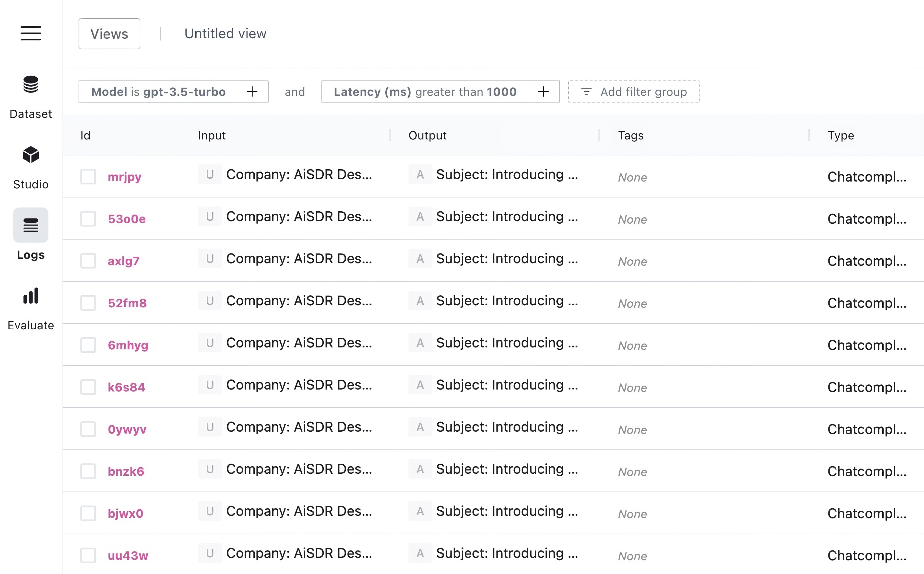Image resolution: width=924 pixels, height=574 pixels.
Task: Go to Studio cube icon
Action: [31, 154]
